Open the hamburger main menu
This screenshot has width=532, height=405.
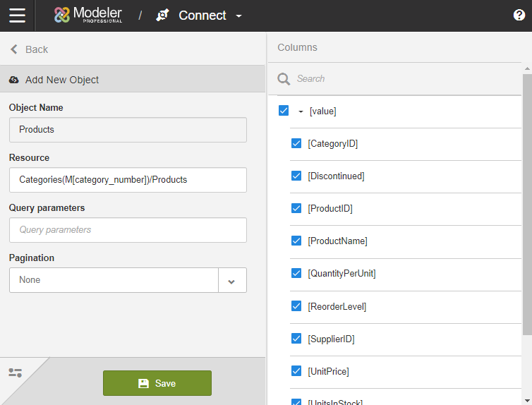[17, 16]
